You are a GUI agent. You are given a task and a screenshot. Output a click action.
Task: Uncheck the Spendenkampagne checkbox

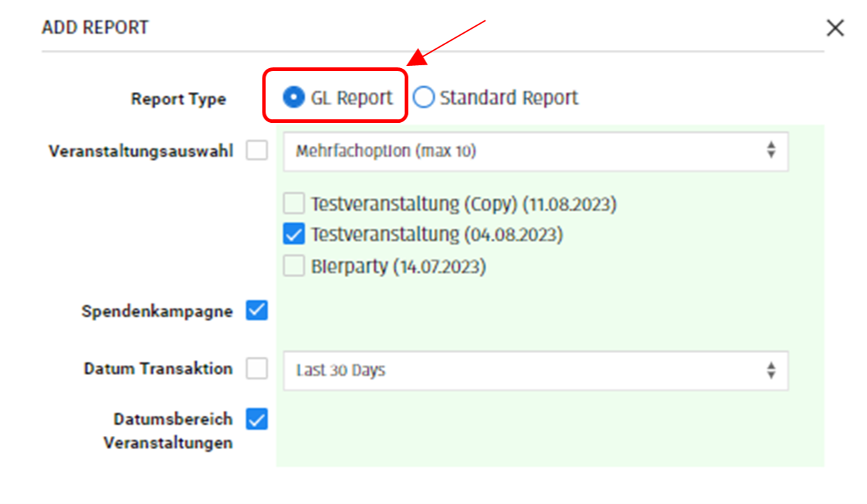(x=257, y=310)
